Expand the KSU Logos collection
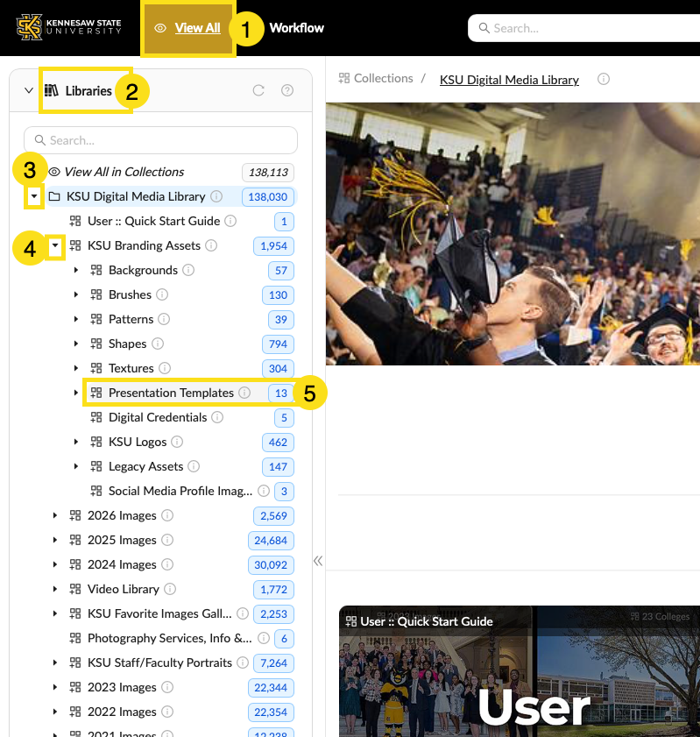 (75, 442)
